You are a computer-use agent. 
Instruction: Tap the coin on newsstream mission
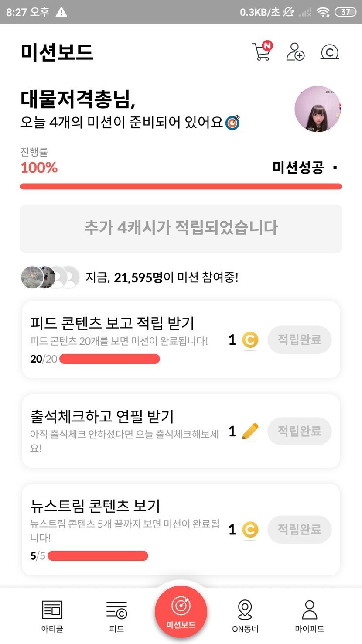click(x=250, y=530)
